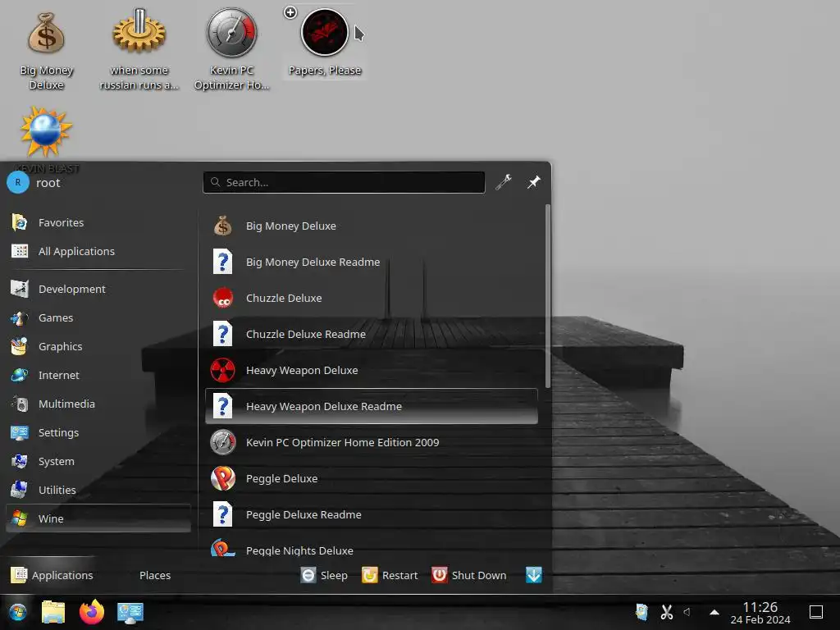Open Chuzzle Deluxe Readme entry
Image resolution: width=840 pixels, height=630 pixels.
372,335
